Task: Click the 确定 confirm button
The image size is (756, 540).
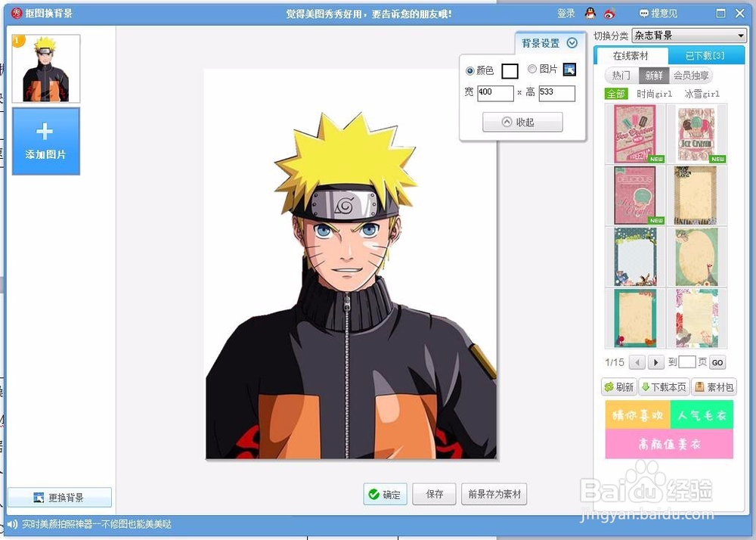Action: (x=385, y=494)
